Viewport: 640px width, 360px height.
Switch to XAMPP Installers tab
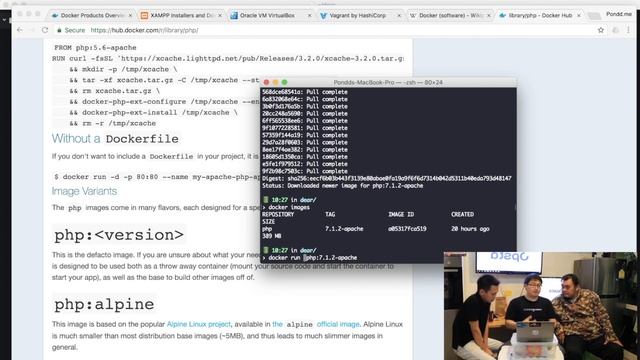pyautogui.click(x=181, y=16)
